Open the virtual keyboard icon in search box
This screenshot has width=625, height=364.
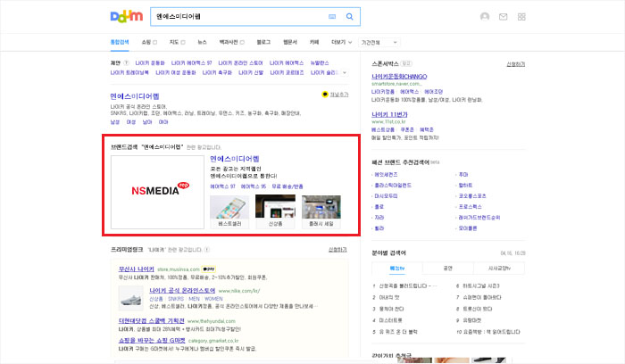coord(332,17)
